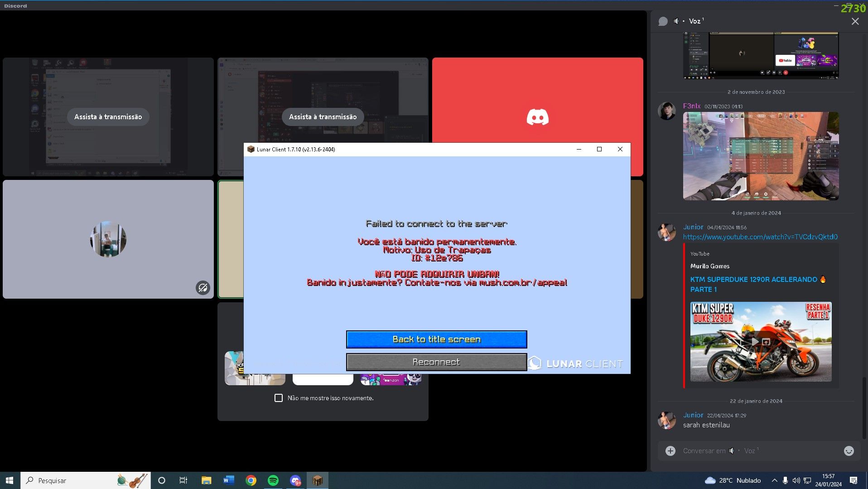
Task: Click the Cortana circle icon in taskbar
Action: 161,480
